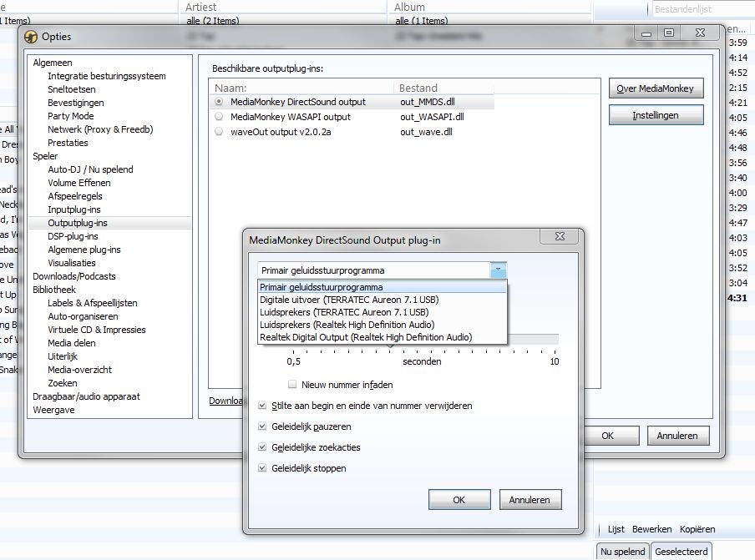Select Auto-organiseren in options tree
Screen dimensions: 755x560
pos(83,316)
